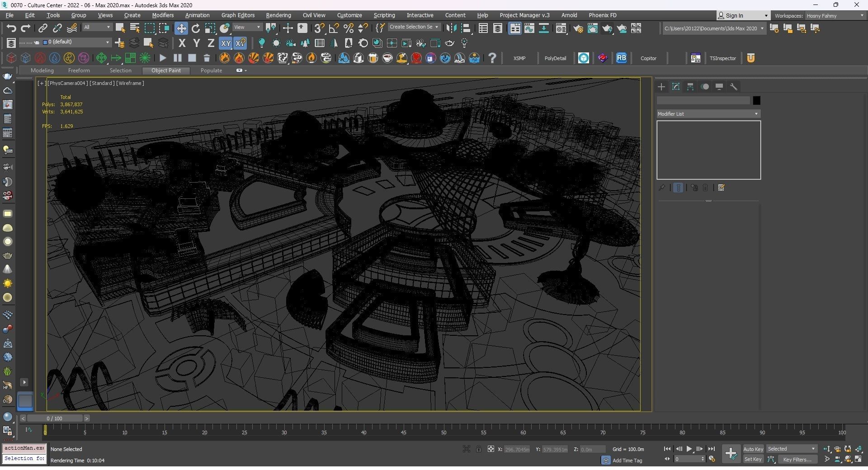868x470 pixels.
Task: Click the Render Production teapot icon
Action: click(x=607, y=28)
